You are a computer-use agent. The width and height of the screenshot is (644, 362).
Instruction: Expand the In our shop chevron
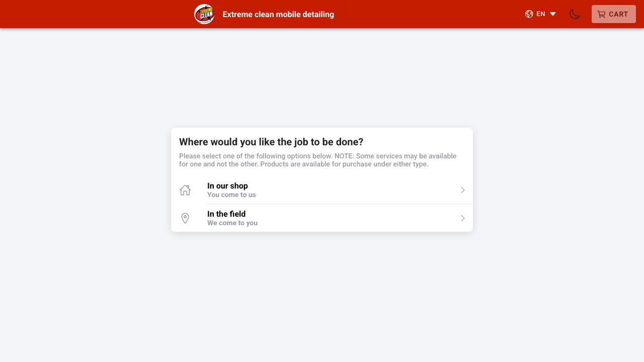[x=463, y=190]
